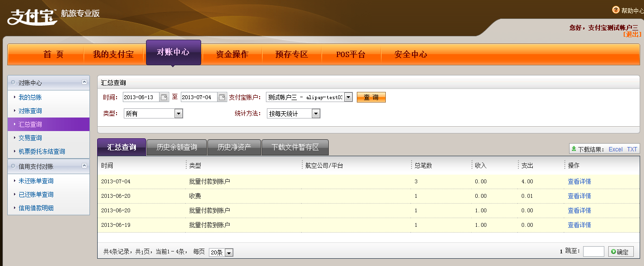Open 安全中心 in the top navigation
The width and height of the screenshot is (644, 266).
point(410,54)
